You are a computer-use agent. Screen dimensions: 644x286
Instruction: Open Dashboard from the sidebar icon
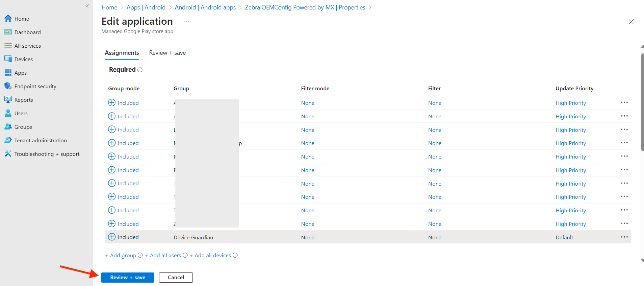tap(8, 32)
